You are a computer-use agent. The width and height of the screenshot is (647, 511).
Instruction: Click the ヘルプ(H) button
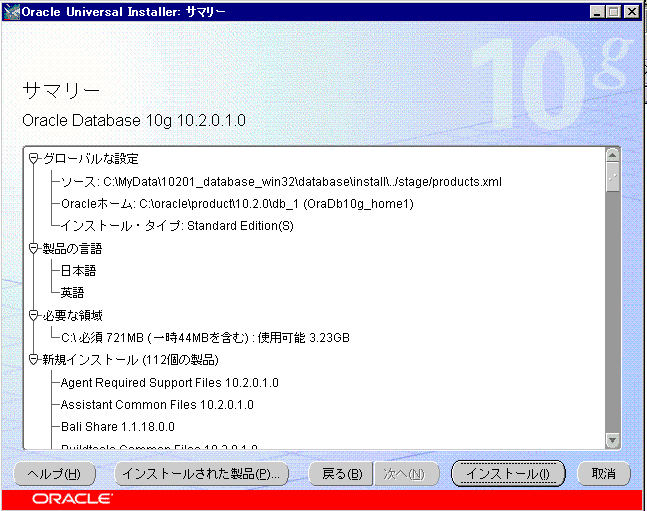[x=54, y=474]
